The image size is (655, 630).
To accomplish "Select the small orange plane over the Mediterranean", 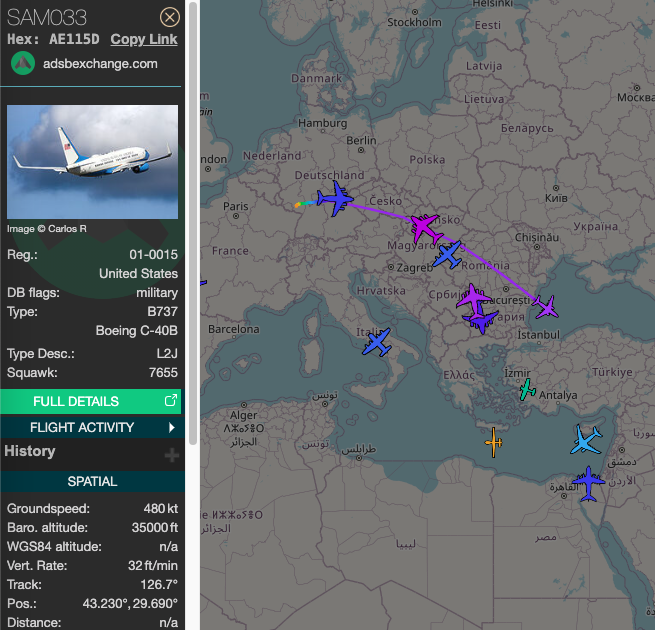I will (x=494, y=441).
